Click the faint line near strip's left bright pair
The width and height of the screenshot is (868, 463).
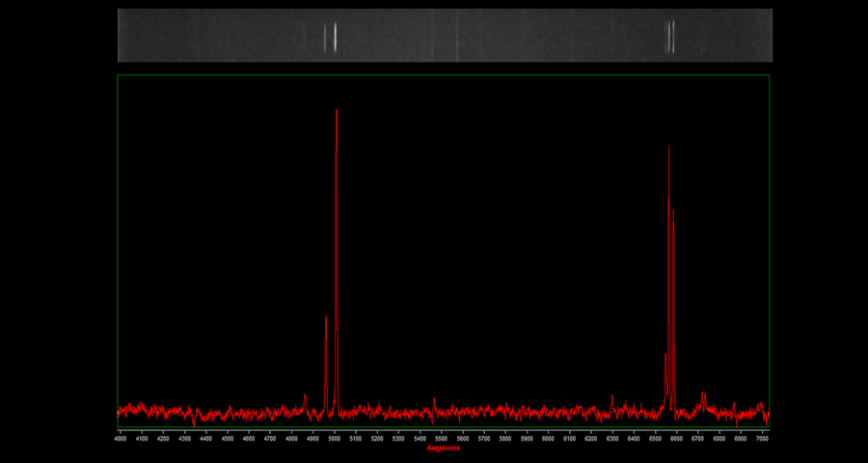(305, 36)
